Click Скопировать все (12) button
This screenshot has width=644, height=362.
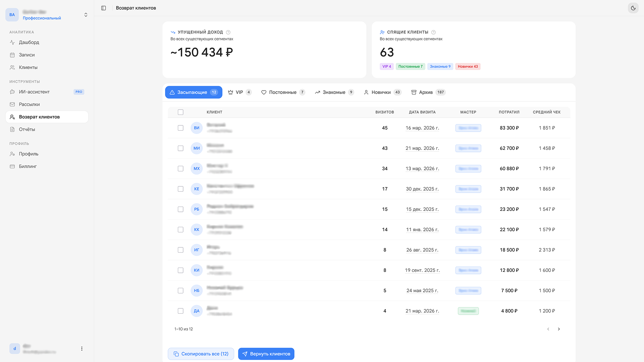pos(201,354)
